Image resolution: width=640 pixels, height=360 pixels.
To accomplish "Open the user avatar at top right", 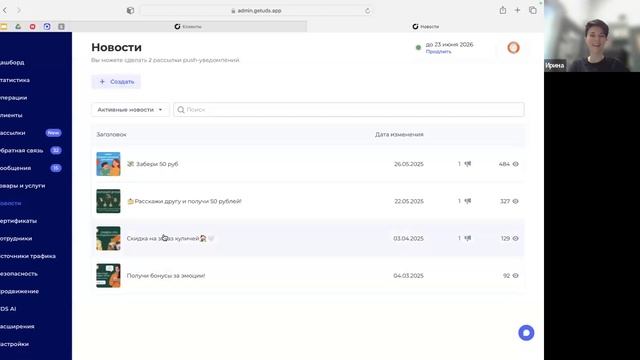I will 513,48.
